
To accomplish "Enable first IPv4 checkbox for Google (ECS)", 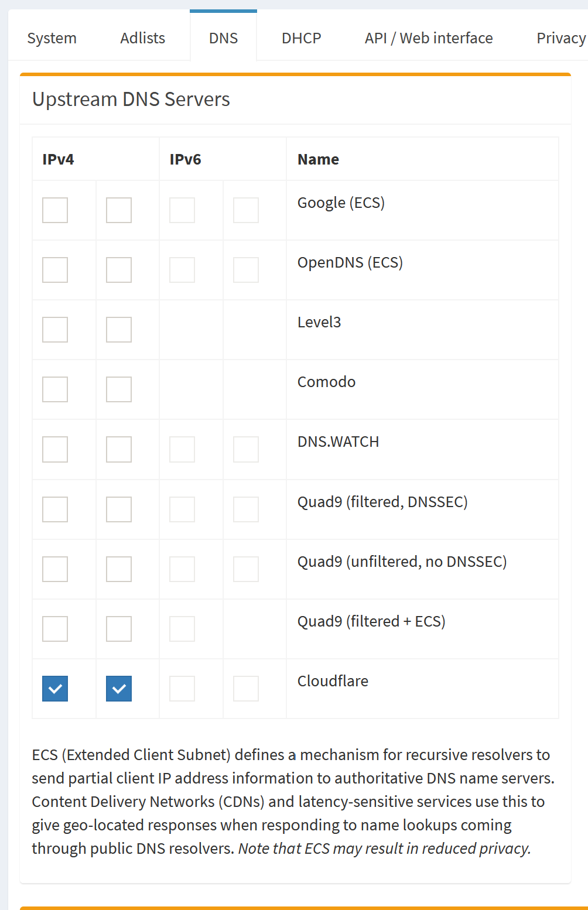I will click(55, 210).
